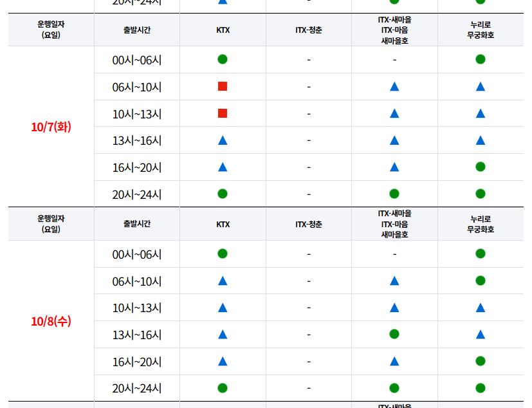The image size is (532, 408).
Task: Click ITX-청춘 column header above 10/8 rows
Action: pyautogui.click(x=308, y=225)
